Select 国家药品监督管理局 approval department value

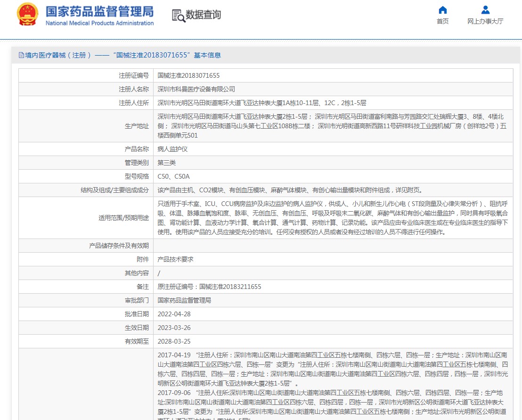click(x=184, y=300)
